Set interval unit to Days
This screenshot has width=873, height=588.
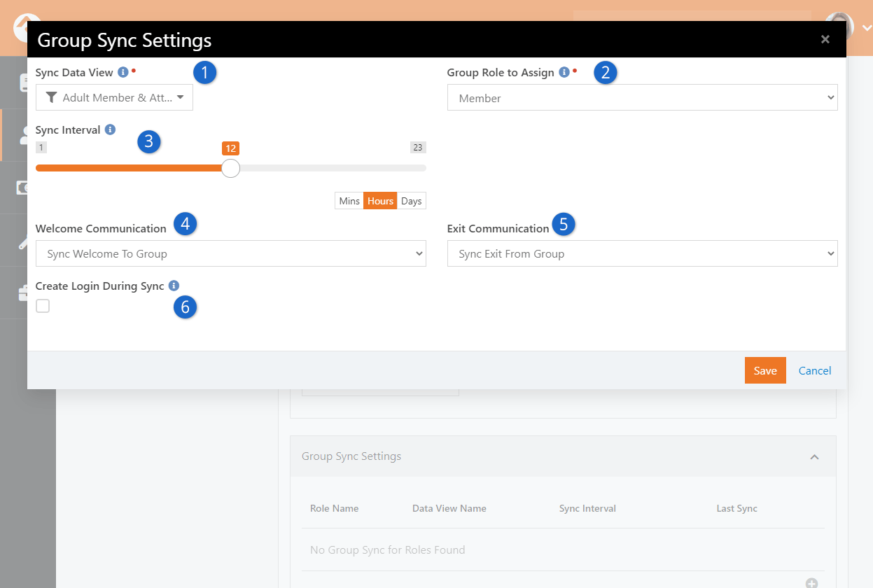[412, 201]
